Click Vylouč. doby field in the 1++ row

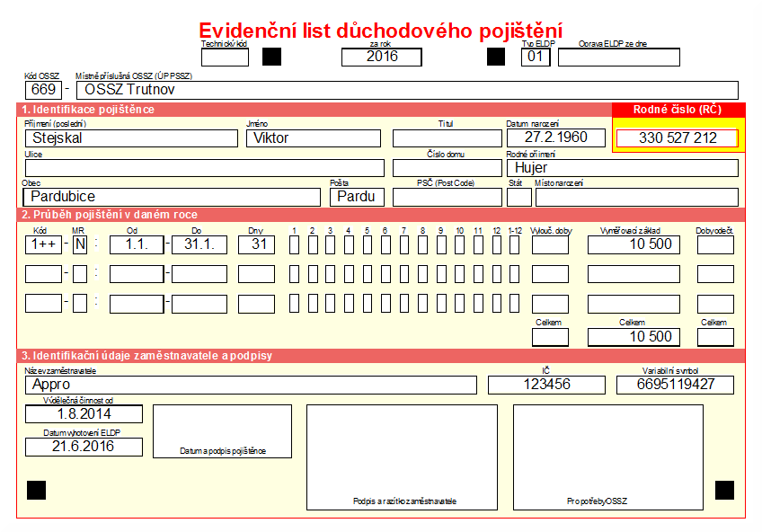click(550, 244)
